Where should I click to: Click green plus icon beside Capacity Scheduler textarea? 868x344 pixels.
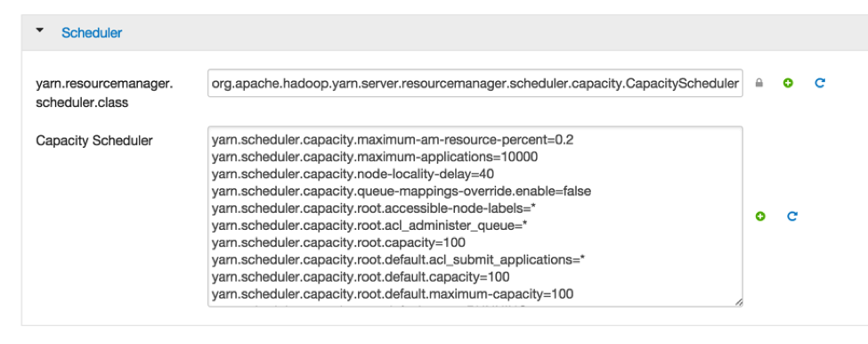[760, 216]
